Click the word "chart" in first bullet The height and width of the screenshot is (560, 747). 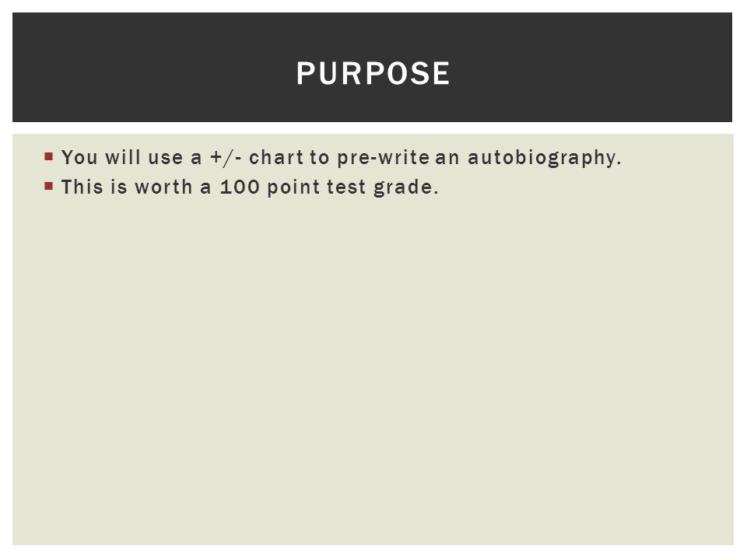pos(276,158)
